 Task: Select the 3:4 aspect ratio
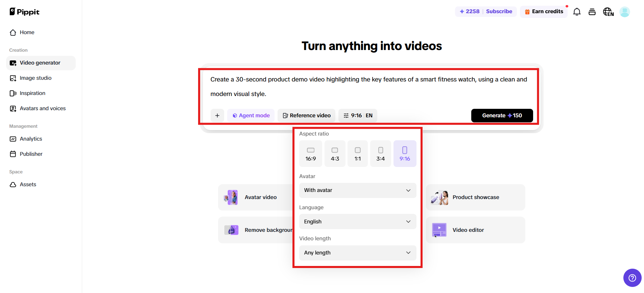pyautogui.click(x=380, y=154)
